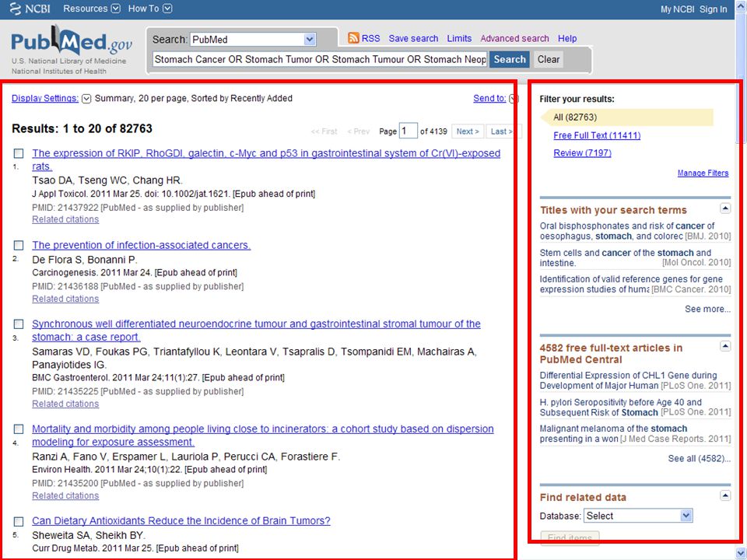Expand the Display Settings dropdown arrow
747x560 pixels.
[86, 99]
